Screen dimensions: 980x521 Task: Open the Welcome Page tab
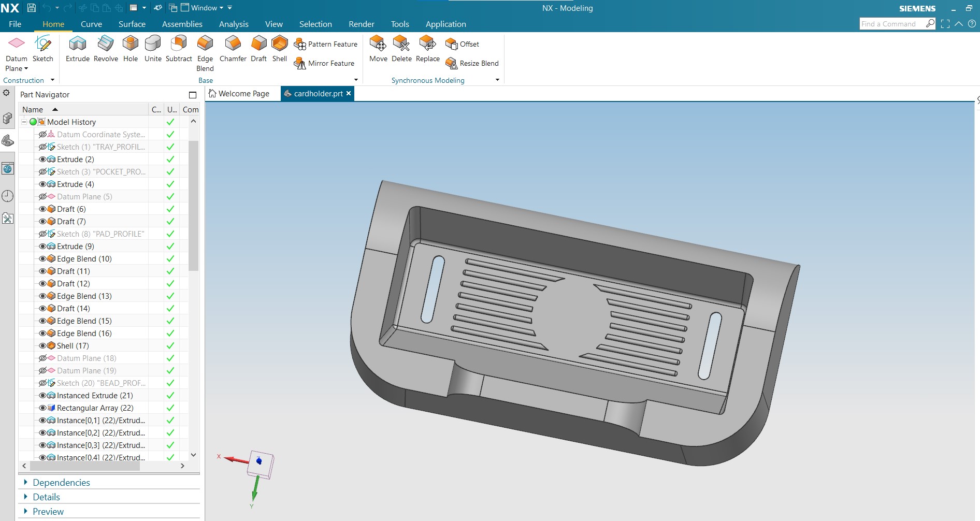tap(239, 94)
